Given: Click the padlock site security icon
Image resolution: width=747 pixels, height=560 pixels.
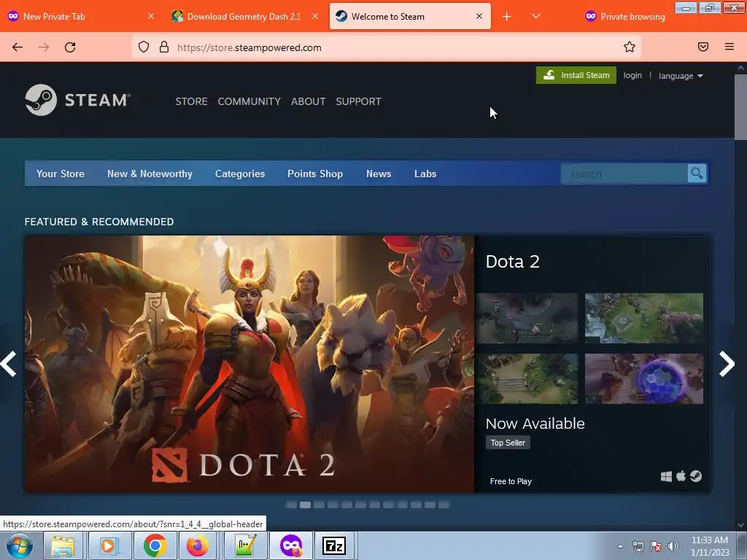Looking at the screenshot, I should coord(164,47).
